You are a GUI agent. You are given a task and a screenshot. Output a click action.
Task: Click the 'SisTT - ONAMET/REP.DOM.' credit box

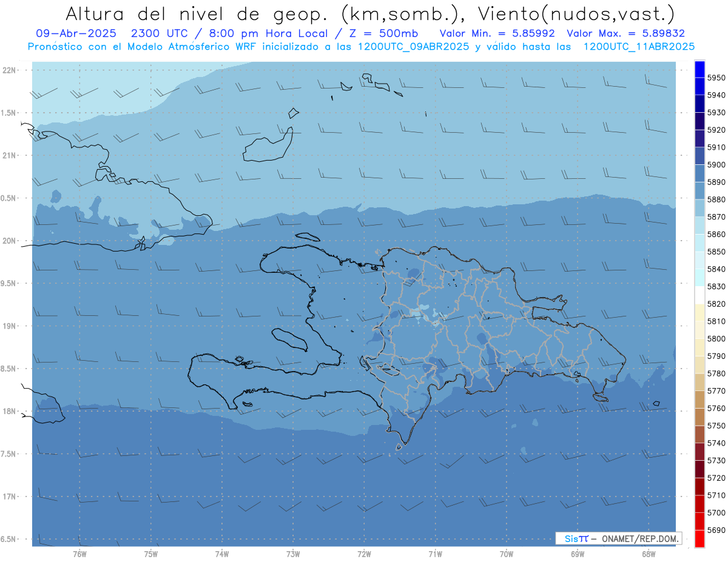click(619, 538)
